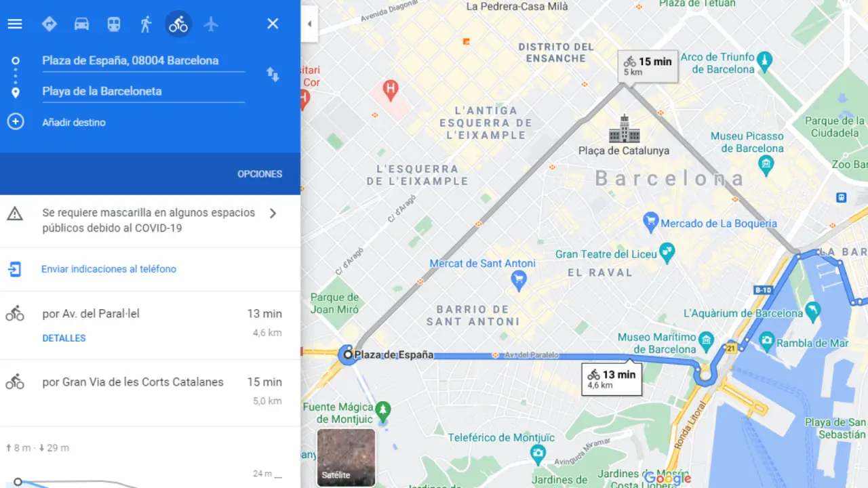Select the best travel mode icon
The width and height of the screenshot is (868, 488).
point(49,24)
